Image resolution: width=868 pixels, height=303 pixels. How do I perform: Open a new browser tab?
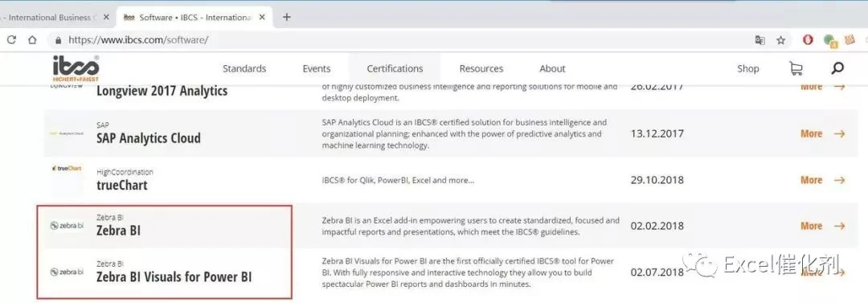click(x=286, y=17)
